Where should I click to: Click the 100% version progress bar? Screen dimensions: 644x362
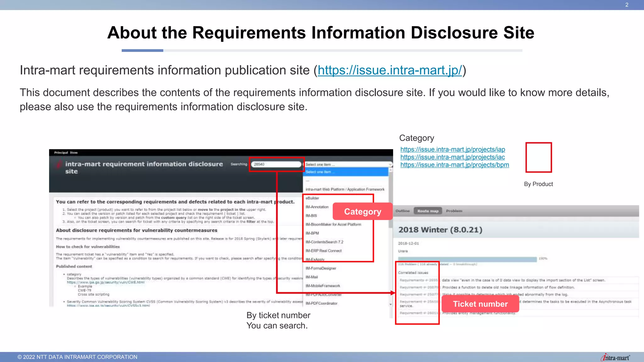pos(467,259)
